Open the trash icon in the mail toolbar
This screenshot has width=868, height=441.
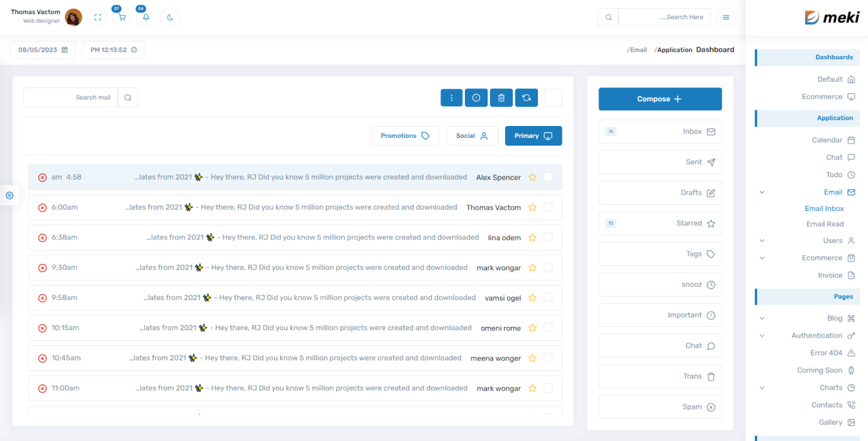(x=501, y=97)
